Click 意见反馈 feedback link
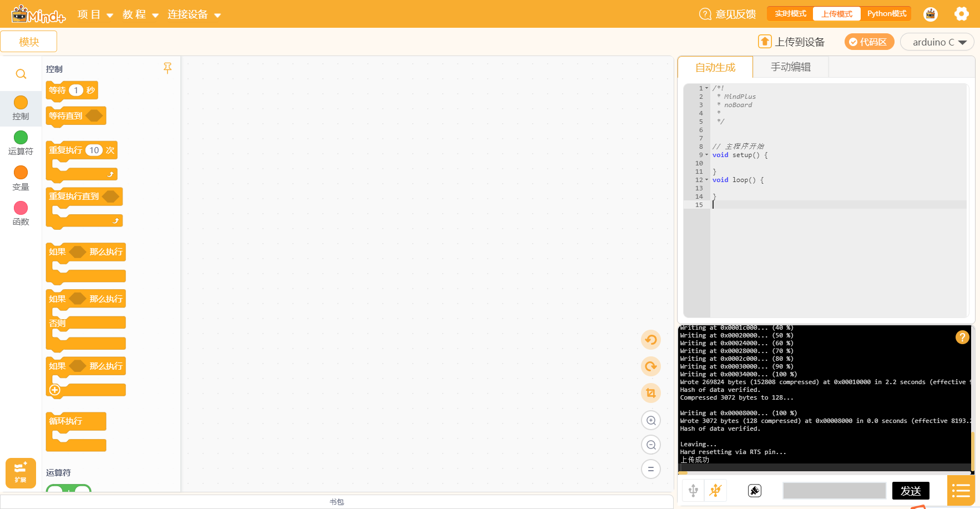980x509 pixels. point(735,14)
